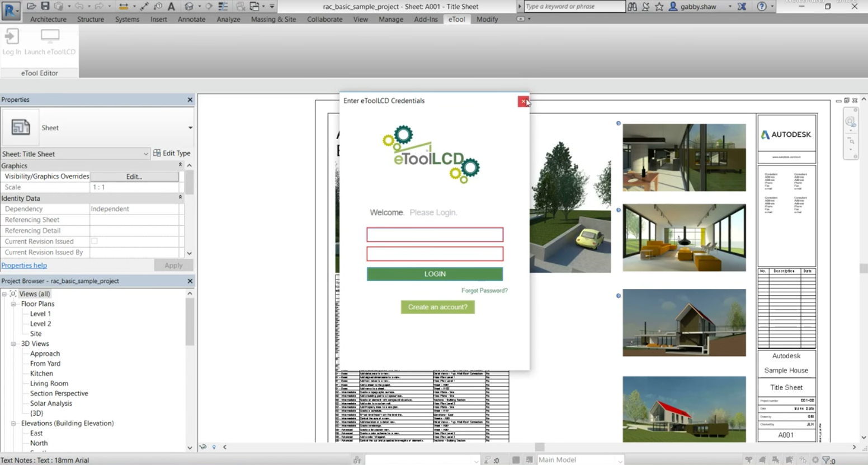
Task: Close the eToolLCD Credentials dialog
Action: pos(523,101)
